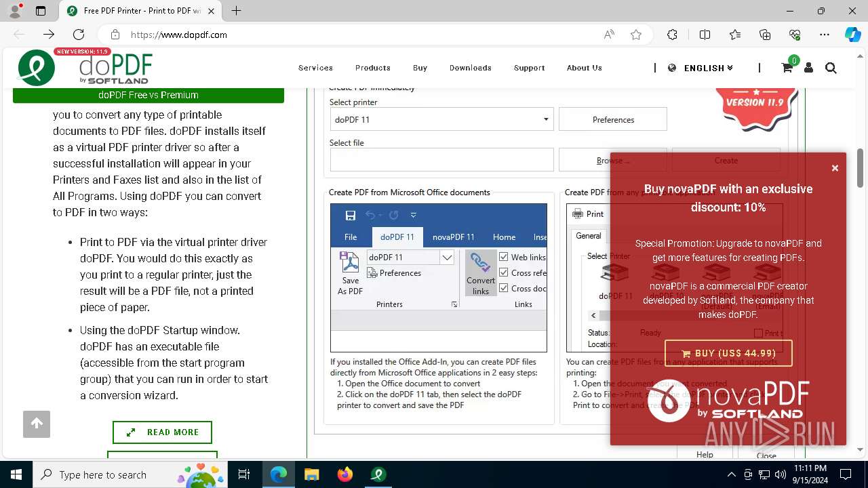Image resolution: width=868 pixels, height=488 pixels.
Task: Click the address bar URL
Action: [x=179, y=35]
